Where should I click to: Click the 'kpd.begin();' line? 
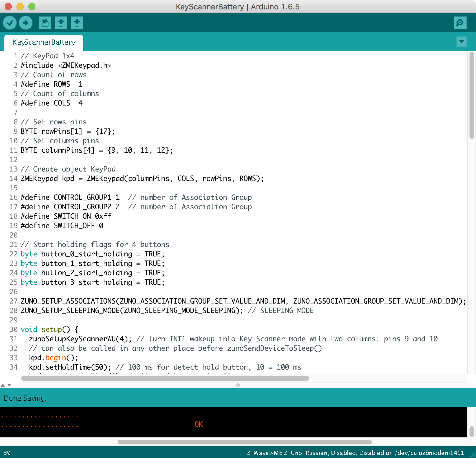53,358
